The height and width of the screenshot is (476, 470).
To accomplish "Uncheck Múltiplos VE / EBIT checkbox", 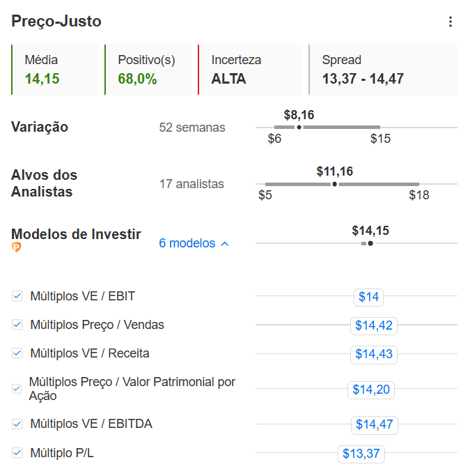I will (x=17, y=296).
